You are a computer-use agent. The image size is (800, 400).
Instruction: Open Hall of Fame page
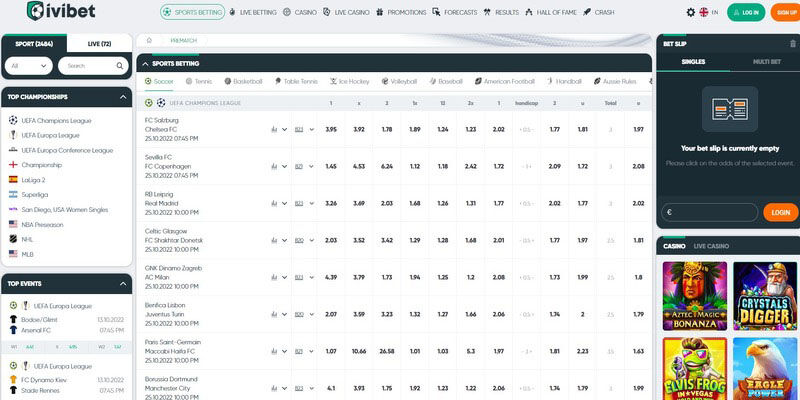pyautogui.click(x=551, y=12)
